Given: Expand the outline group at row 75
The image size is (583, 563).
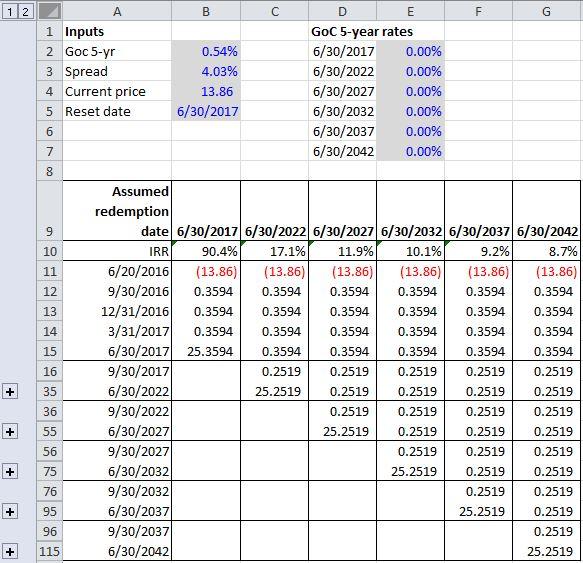Looking at the screenshot, I should point(10,472).
